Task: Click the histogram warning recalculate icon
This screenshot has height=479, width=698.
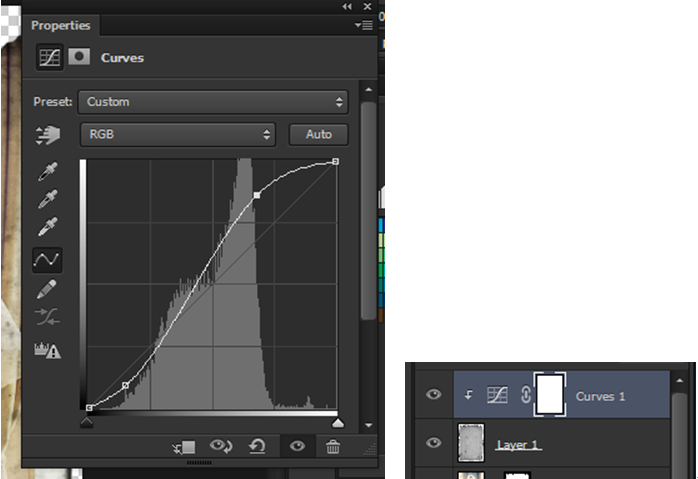Action: point(47,350)
